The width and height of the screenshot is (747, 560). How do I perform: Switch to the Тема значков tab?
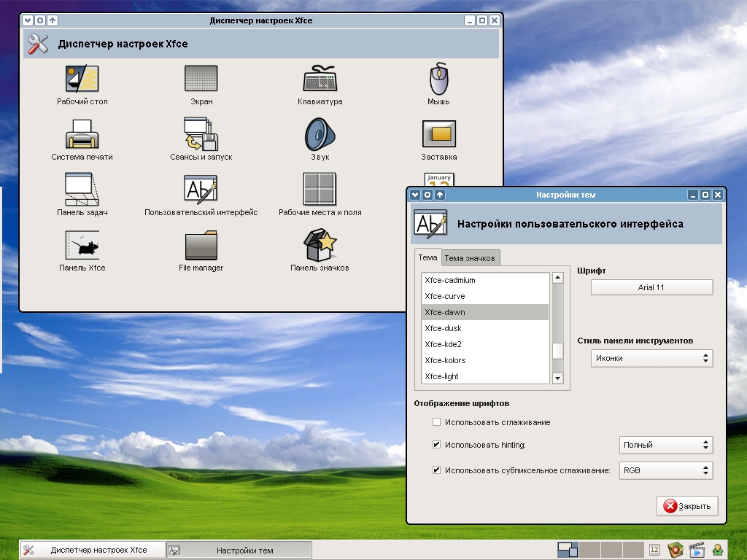pyautogui.click(x=470, y=258)
